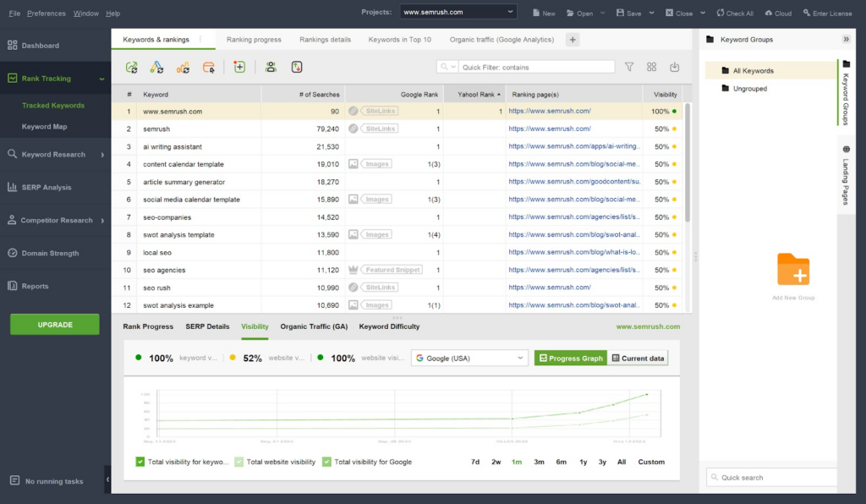Click the Current data button
This screenshot has height=504, width=866.
638,359
